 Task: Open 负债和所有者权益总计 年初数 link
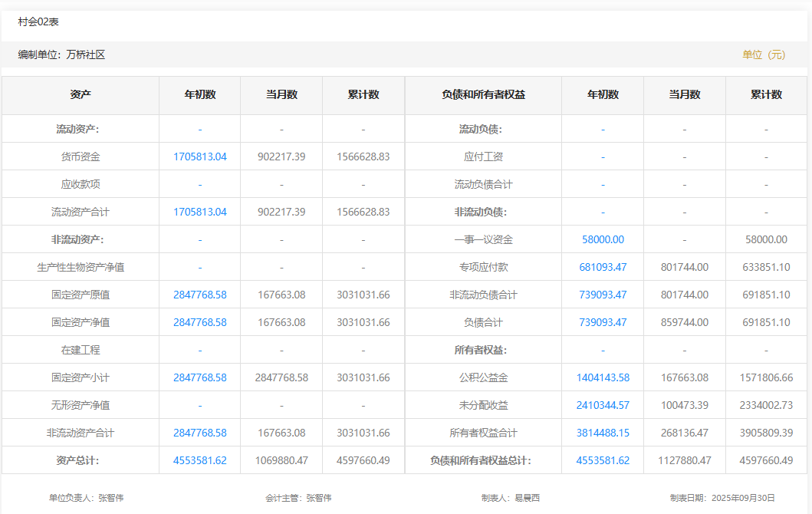coord(603,460)
